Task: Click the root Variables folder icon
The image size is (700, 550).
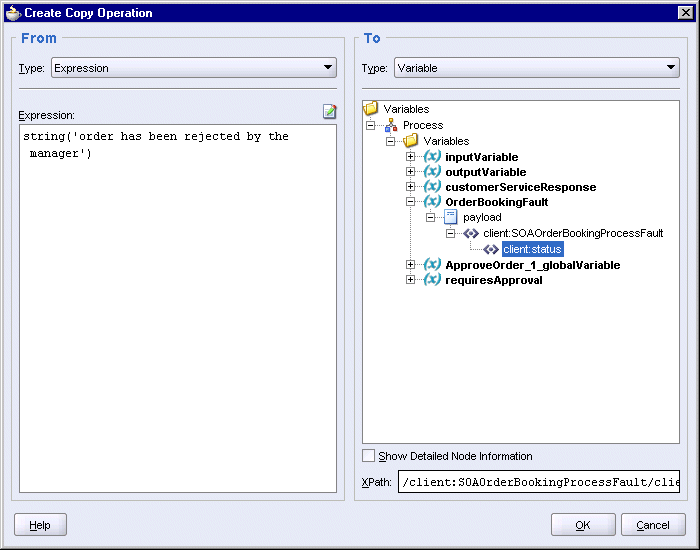Action: [371, 108]
